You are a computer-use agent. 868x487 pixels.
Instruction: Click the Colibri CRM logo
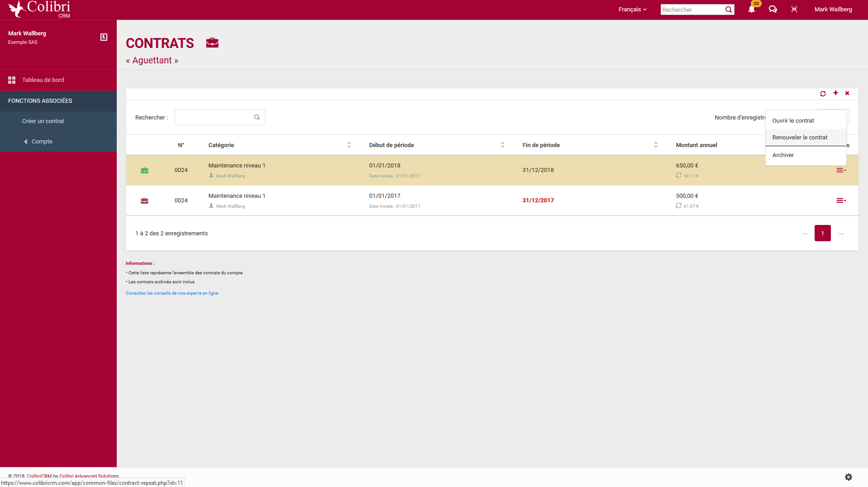[39, 9]
